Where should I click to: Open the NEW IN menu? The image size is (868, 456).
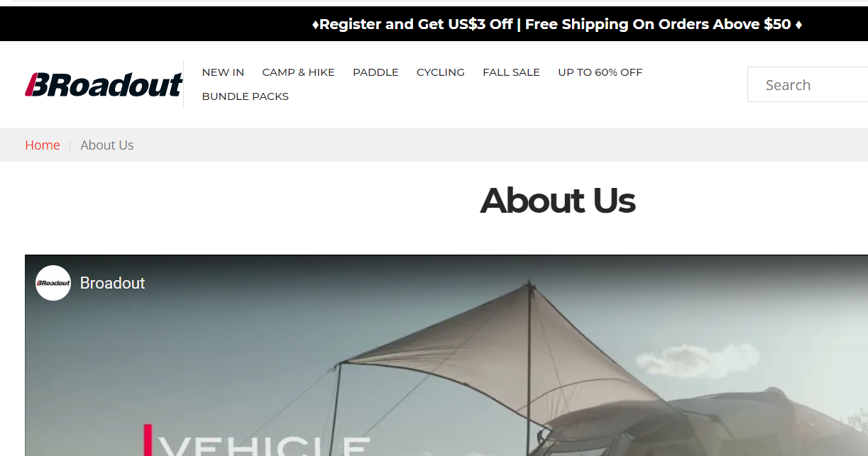[x=223, y=72]
